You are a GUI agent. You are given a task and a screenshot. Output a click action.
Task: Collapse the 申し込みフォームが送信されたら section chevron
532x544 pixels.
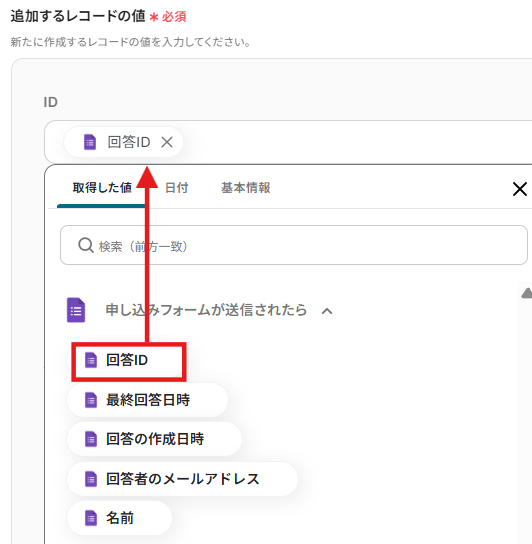coord(327,311)
